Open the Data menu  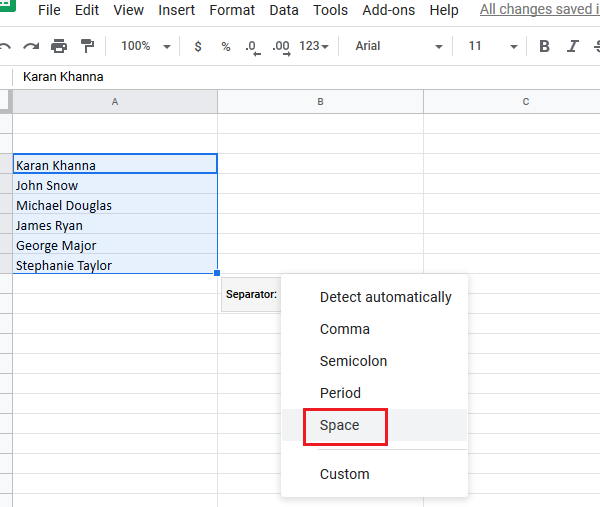pos(284,10)
